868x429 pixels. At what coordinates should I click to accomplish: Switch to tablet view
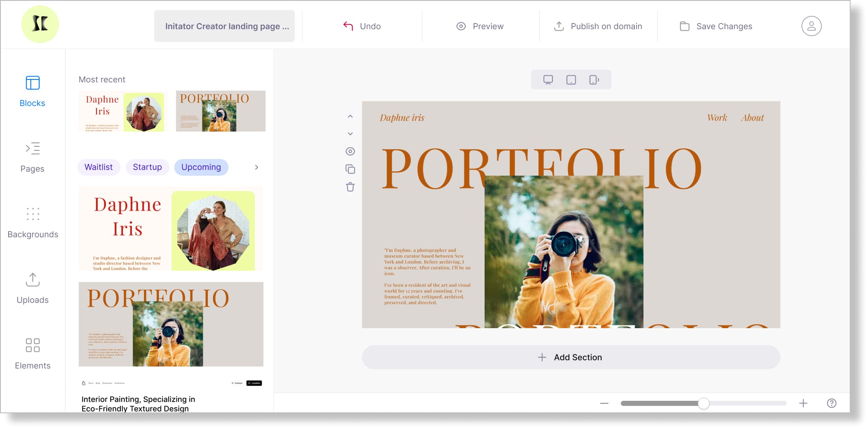coord(571,80)
